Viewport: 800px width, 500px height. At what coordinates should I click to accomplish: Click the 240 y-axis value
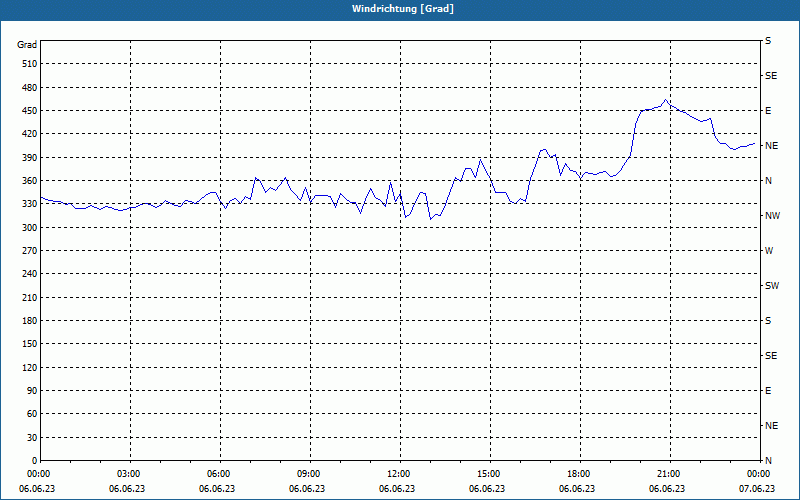30,274
